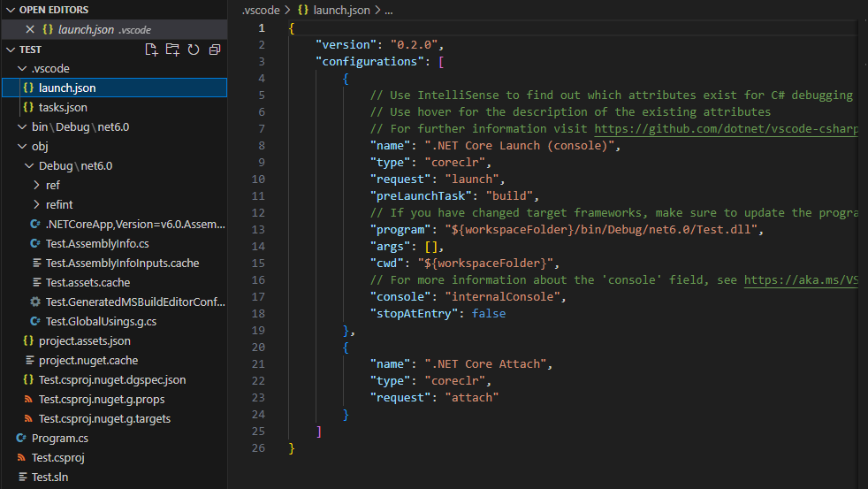Open .NETCoreApp,Version=v6.0 assembly file
Image resolution: width=868 pixels, height=489 pixels.
(115, 224)
